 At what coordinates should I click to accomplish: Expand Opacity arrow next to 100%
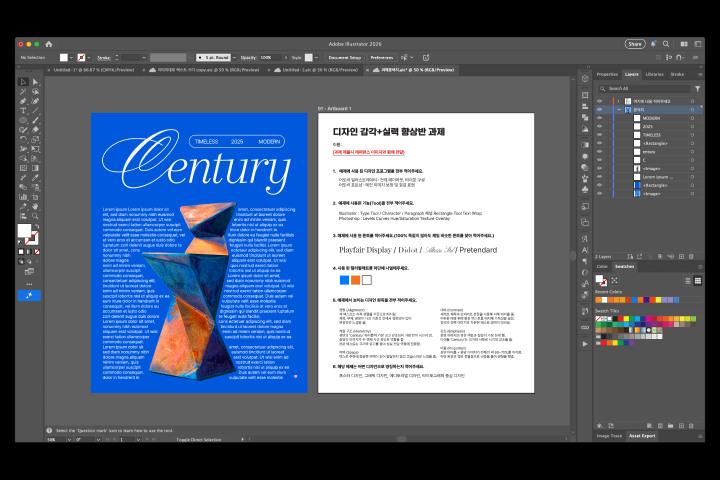[286, 58]
